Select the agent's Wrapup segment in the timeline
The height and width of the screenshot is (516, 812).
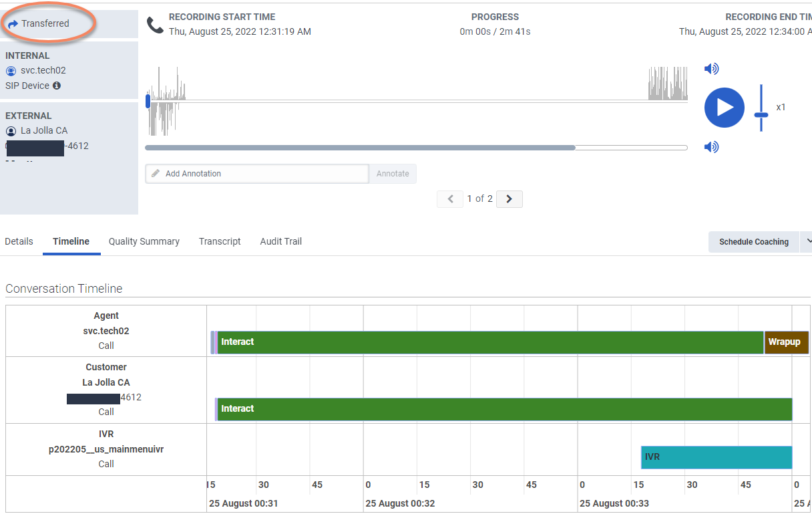point(786,342)
